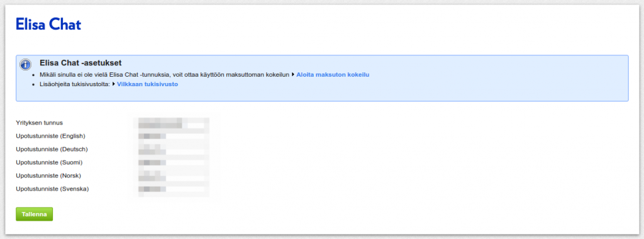Screen dimensions: 644x239
Task: Click the Upotustunniste (Svenska) label
Action: pyautogui.click(x=53, y=189)
